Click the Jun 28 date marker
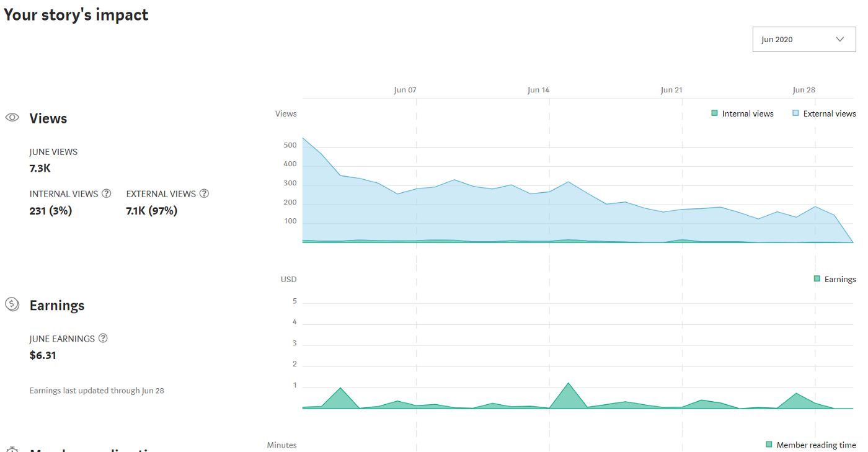The height and width of the screenshot is (452, 868). (804, 90)
